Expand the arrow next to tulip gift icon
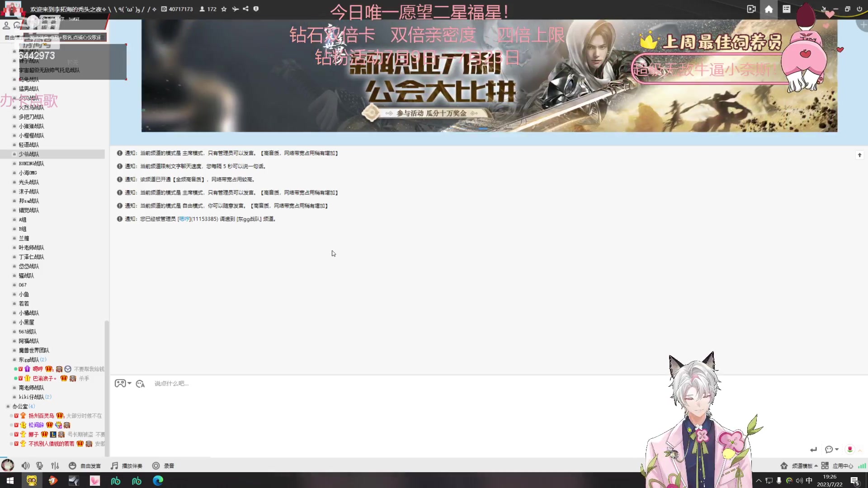Viewport: 868px width, 488px height. click(859, 450)
